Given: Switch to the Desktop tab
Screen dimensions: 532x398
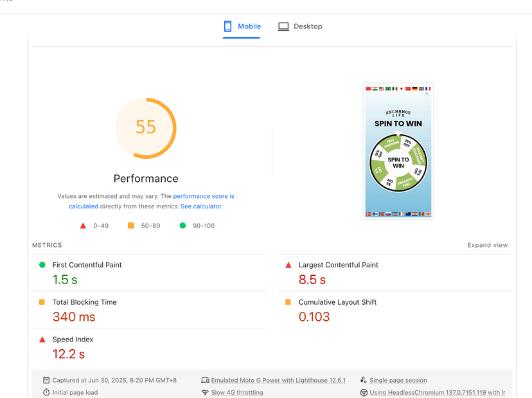Looking at the screenshot, I should click(x=300, y=26).
